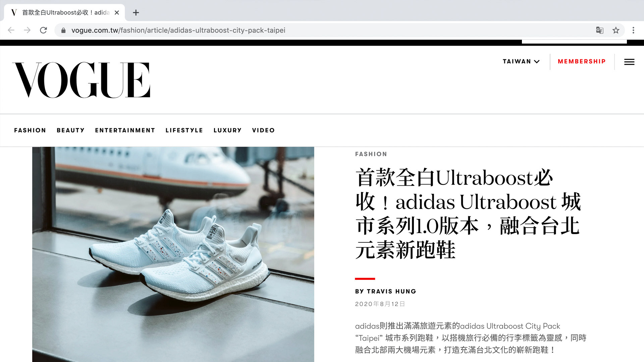The height and width of the screenshot is (362, 644).
Task: Open the hamburger menu on the Vogue site
Action: [x=629, y=62]
